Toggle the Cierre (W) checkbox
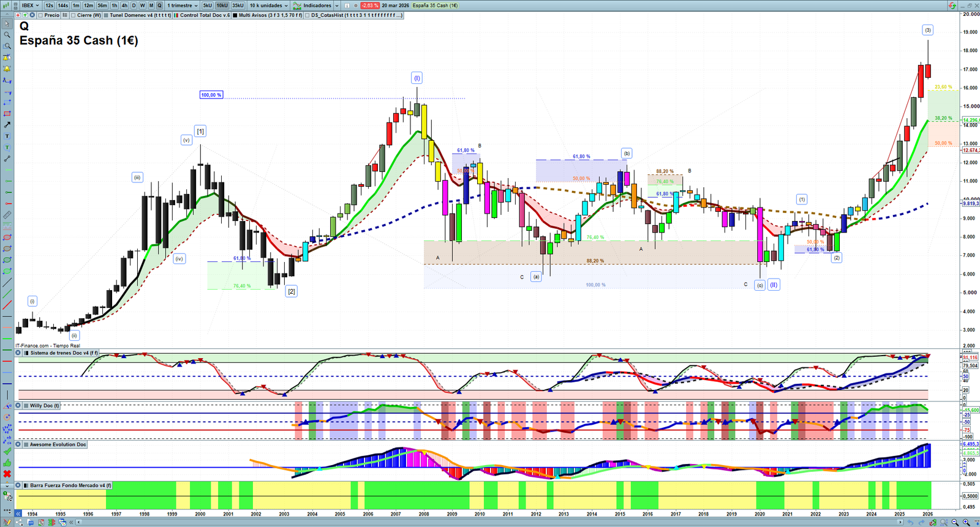980x527 pixels. point(73,15)
